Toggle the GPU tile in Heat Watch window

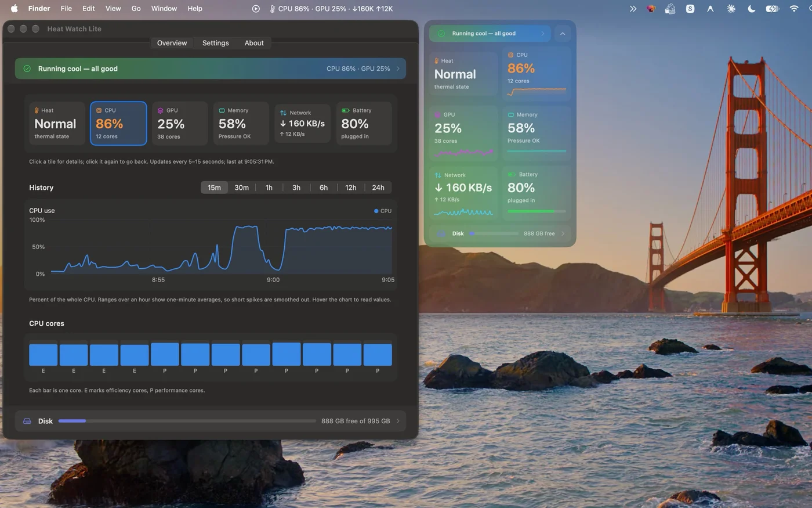coord(180,123)
